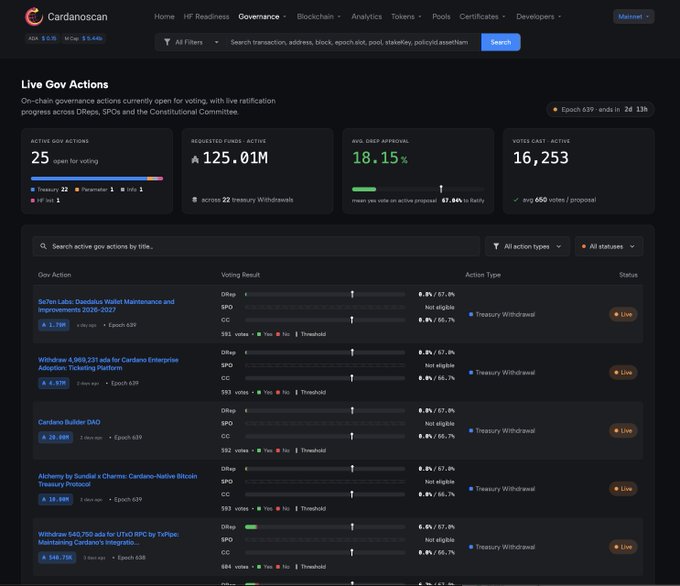This screenshot has width=680, height=586.
Task: Open Cardano Enterprise Adoption Ticketing Platform action
Action: click(108, 363)
